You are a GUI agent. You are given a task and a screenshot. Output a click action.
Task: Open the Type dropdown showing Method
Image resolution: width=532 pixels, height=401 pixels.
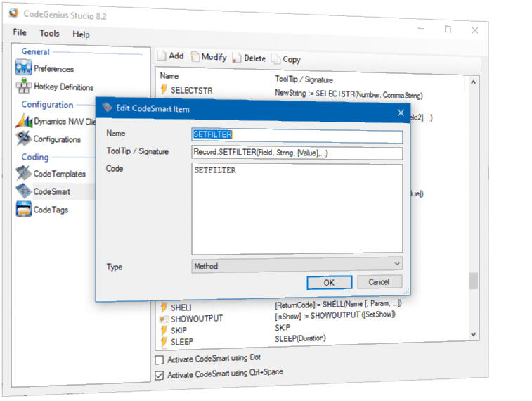tap(297, 265)
